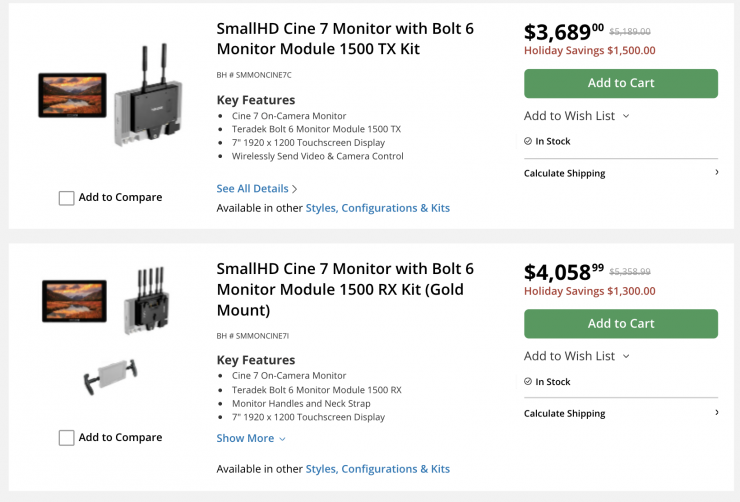Add the TX Kit to cart
Screen dimensions: 740x502
coord(620,83)
